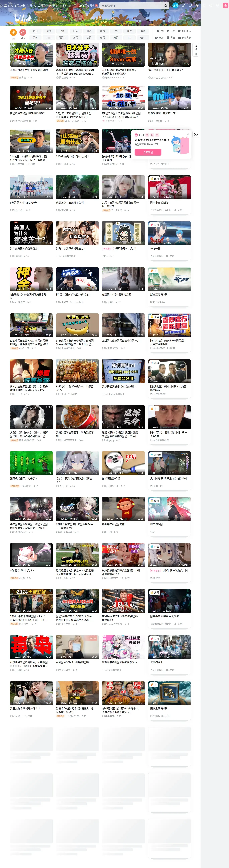Viewport: 229px width, 868px height.
Task: Open the 00后 meme thumbnail
Action: (123, 463)
